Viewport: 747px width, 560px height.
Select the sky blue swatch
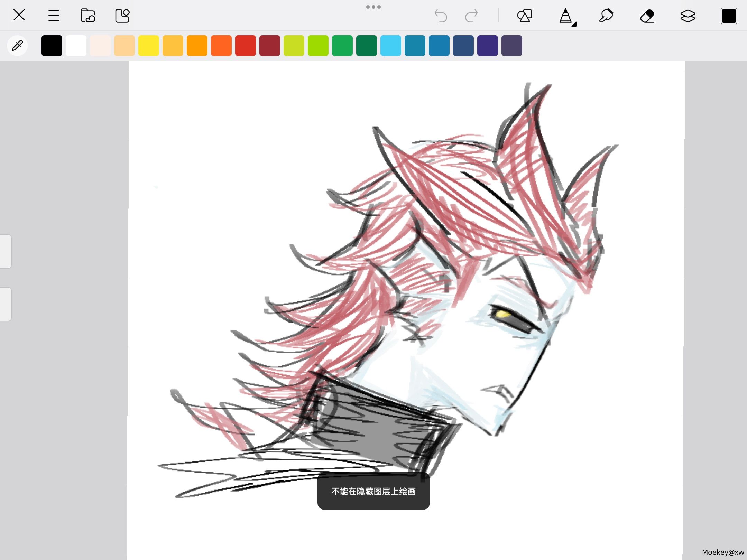click(391, 45)
